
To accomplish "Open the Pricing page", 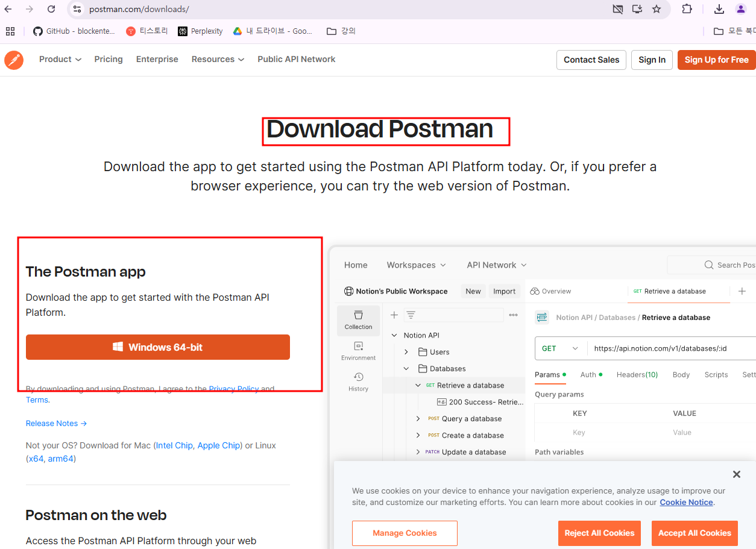I will point(109,59).
